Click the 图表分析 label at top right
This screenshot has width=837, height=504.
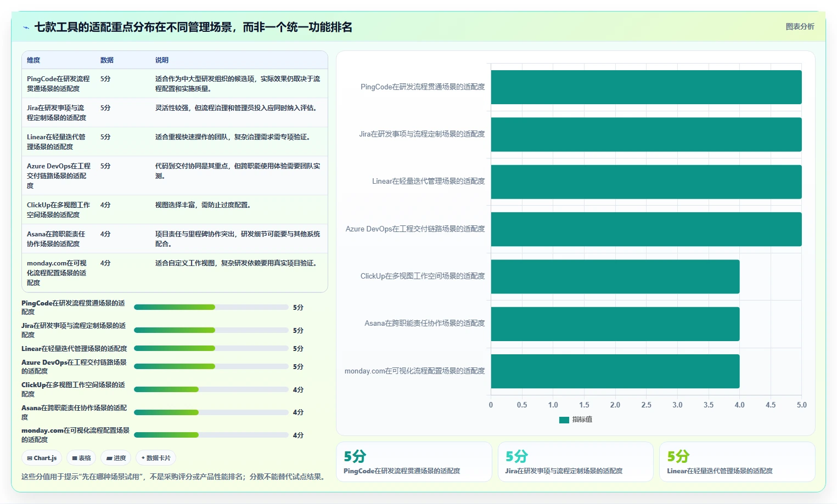[x=800, y=26]
